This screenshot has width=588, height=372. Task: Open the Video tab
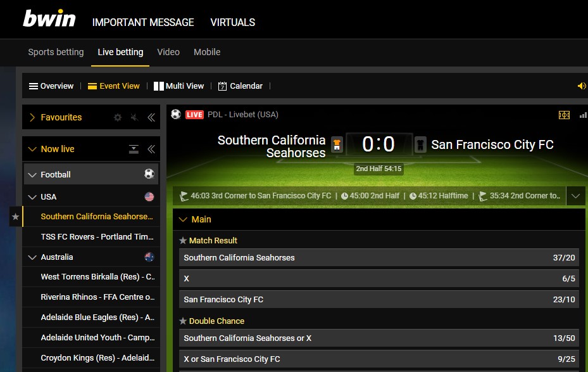pos(168,52)
